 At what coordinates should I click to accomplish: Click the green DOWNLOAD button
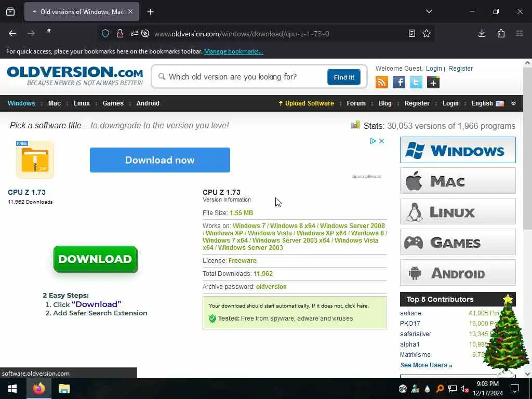click(x=96, y=259)
